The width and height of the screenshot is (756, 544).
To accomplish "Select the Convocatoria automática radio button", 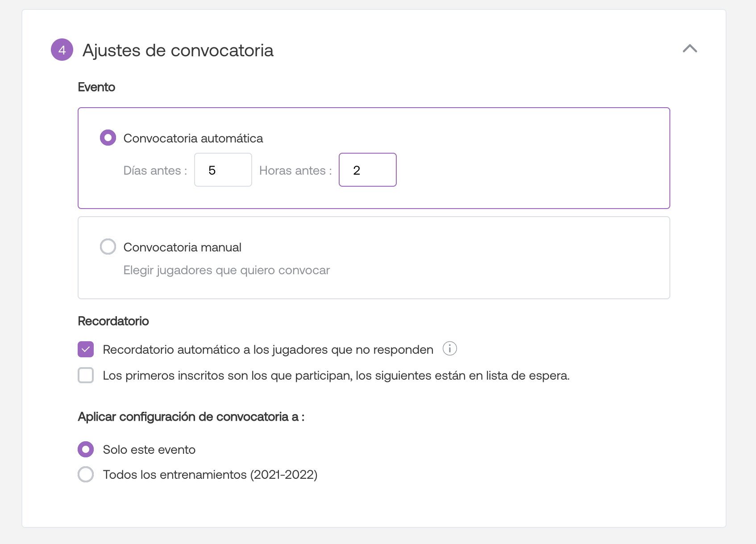I will (x=108, y=138).
